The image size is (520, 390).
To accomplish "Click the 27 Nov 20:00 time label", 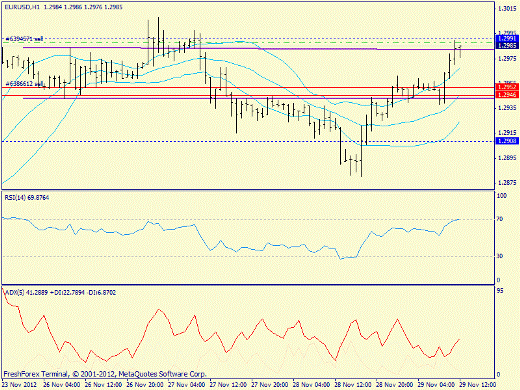I will click(x=270, y=385).
